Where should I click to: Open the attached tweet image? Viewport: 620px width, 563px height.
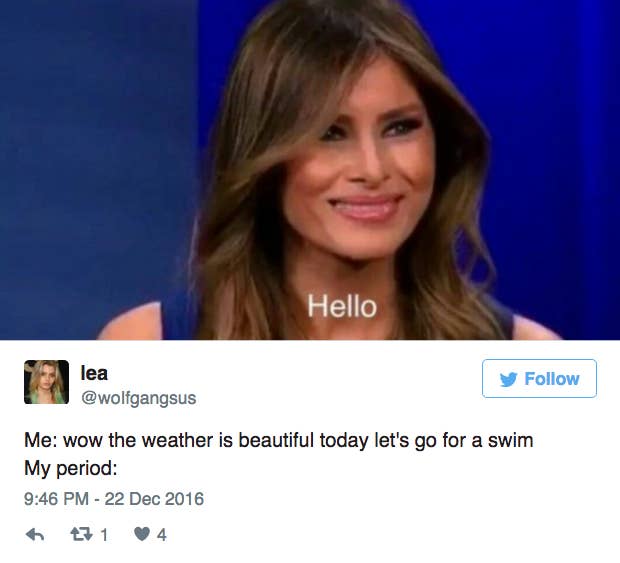(310, 170)
